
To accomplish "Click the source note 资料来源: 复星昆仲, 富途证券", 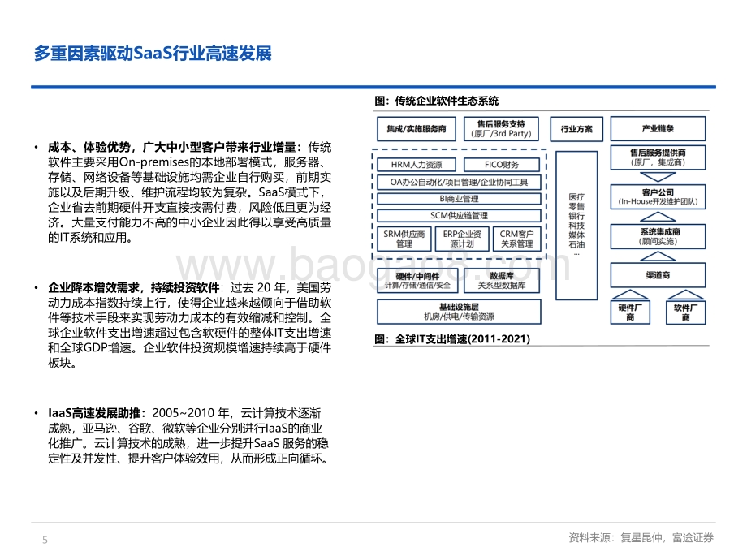I will [x=641, y=537].
